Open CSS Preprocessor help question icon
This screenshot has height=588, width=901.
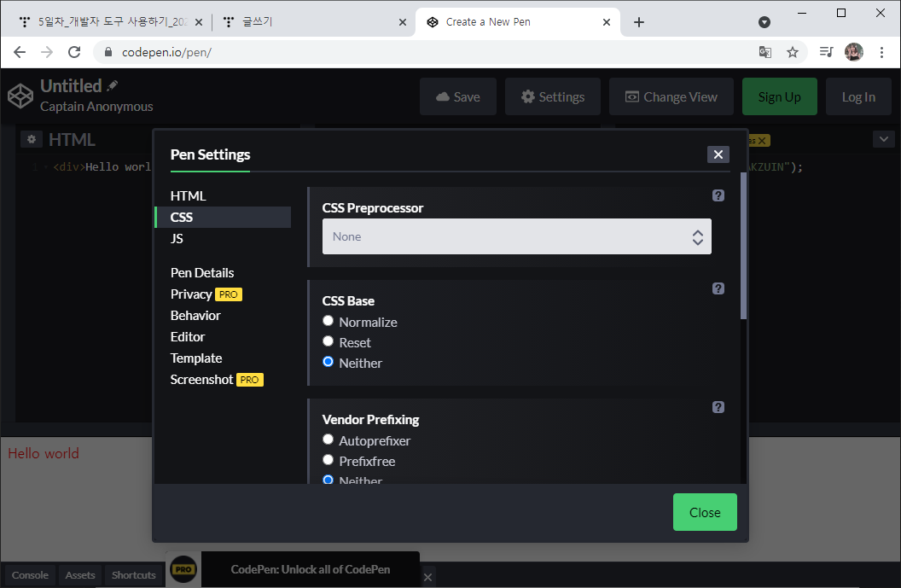pyautogui.click(x=718, y=195)
